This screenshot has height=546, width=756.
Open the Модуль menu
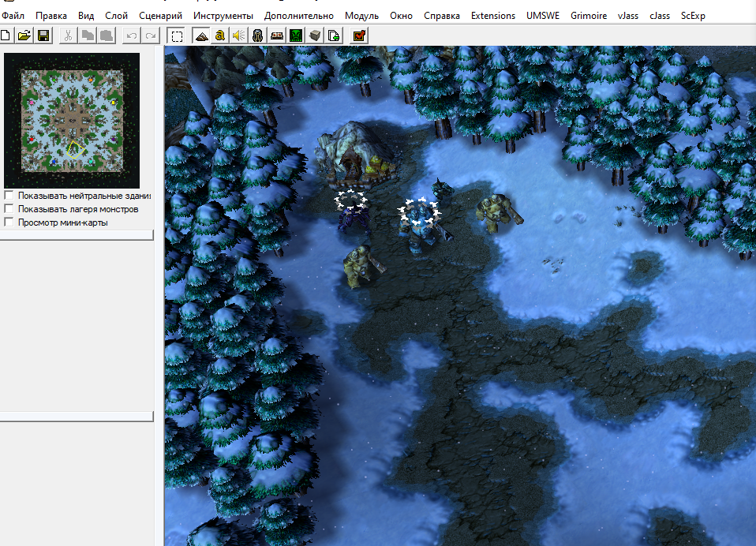click(x=361, y=16)
